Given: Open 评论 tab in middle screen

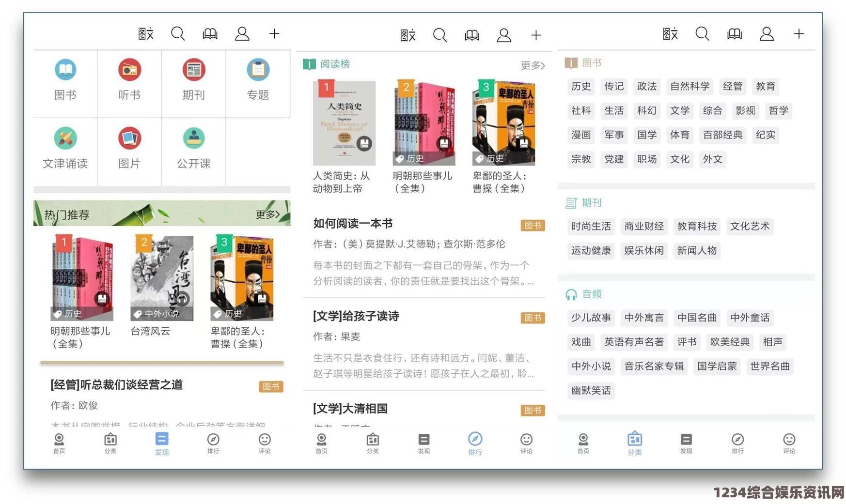Looking at the screenshot, I should (x=527, y=443).
